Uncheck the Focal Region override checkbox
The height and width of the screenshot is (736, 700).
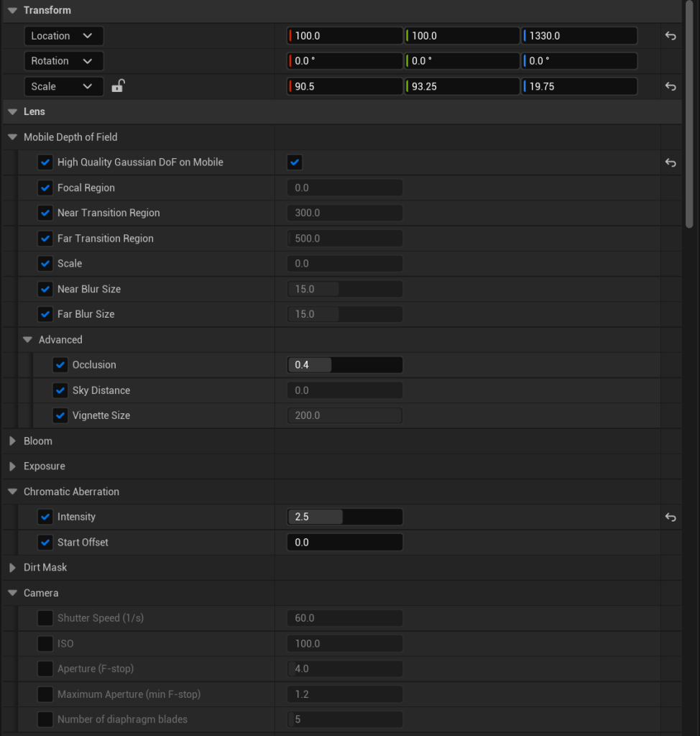[45, 188]
